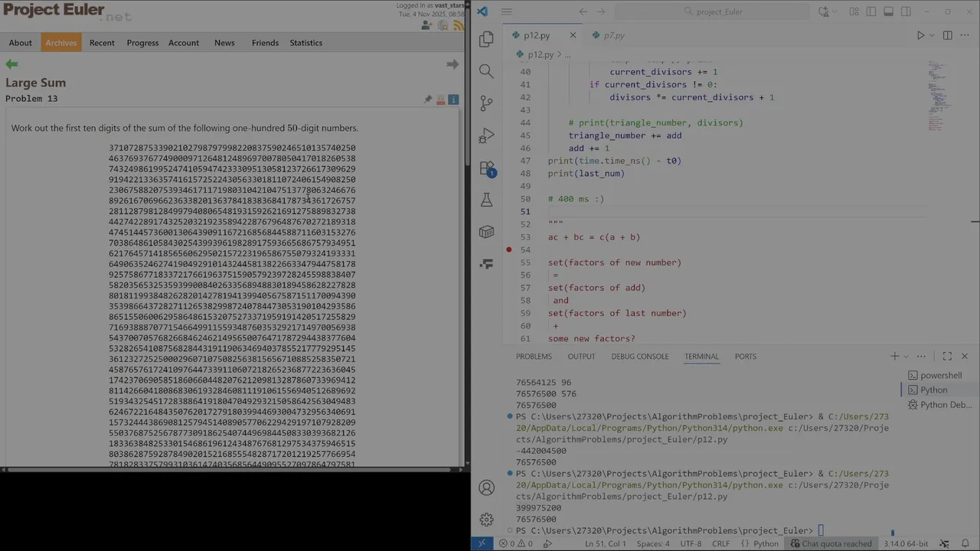This screenshot has height=551, width=980.
Task: Open the News page on Project Euler
Action: [x=224, y=43]
